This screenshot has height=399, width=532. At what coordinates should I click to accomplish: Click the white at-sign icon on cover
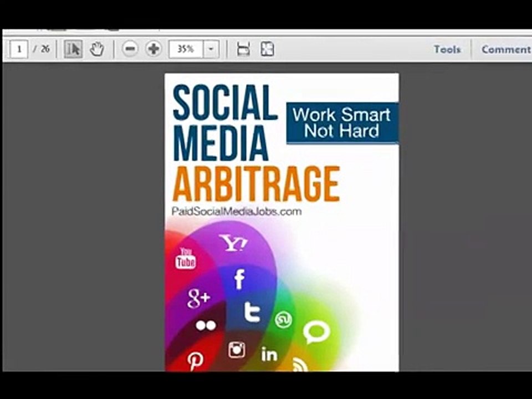click(x=283, y=320)
